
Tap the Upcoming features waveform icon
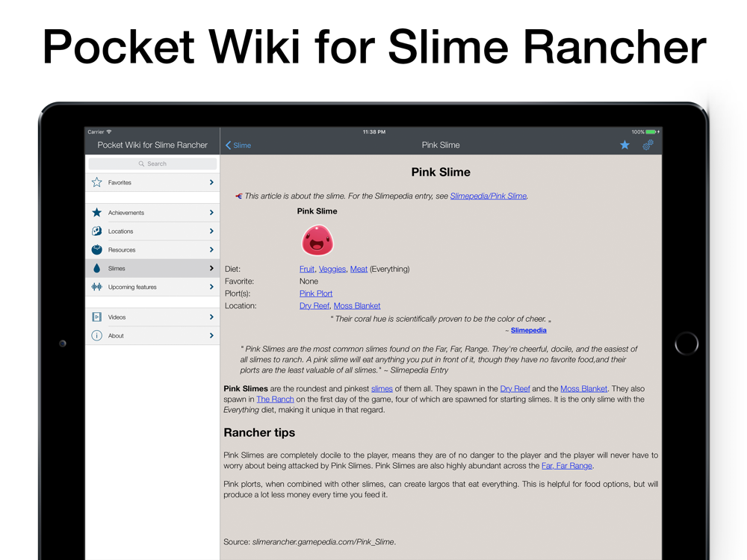pyautogui.click(x=96, y=287)
